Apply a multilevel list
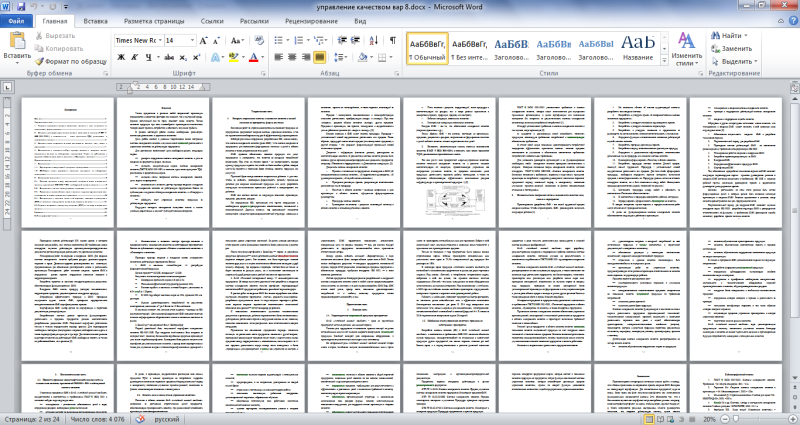This screenshot has width=800, height=425. pyautogui.click(x=319, y=40)
